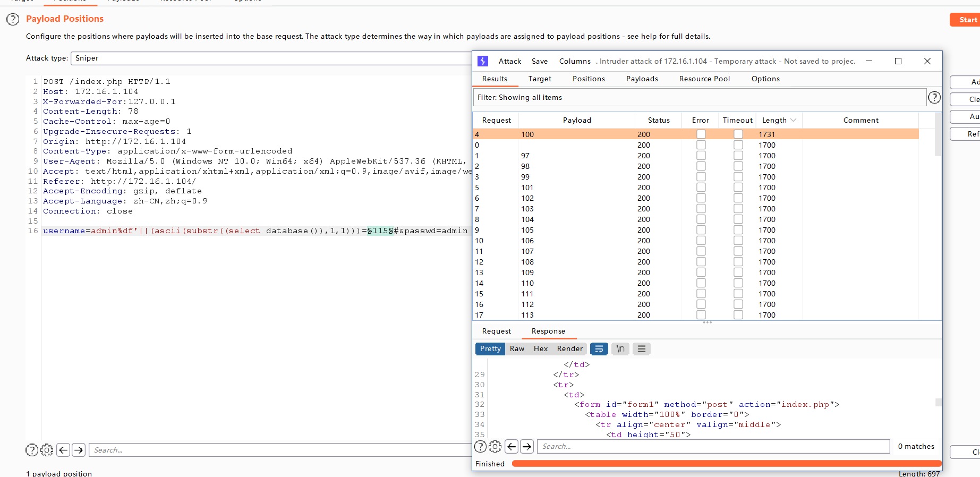
Task: Toggle Timeout checkbox for payload 108 row
Action: click(738, 262)
